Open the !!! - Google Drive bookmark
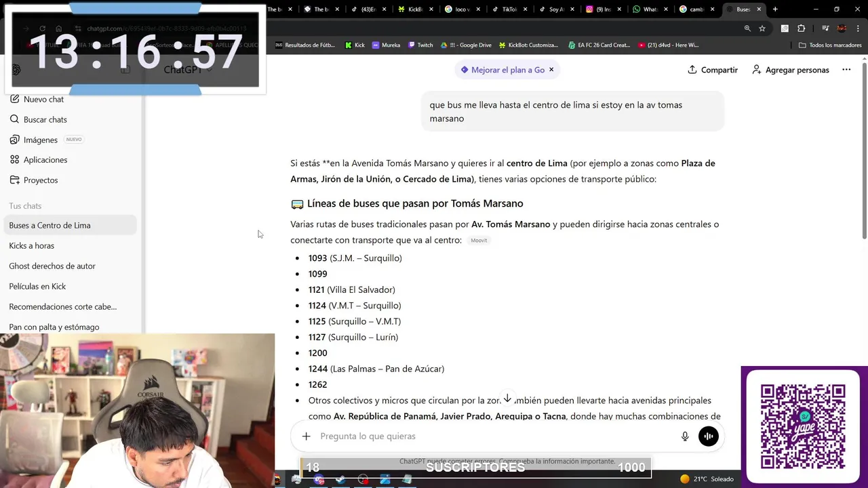 pyautogui.click(x=466, y=45)
